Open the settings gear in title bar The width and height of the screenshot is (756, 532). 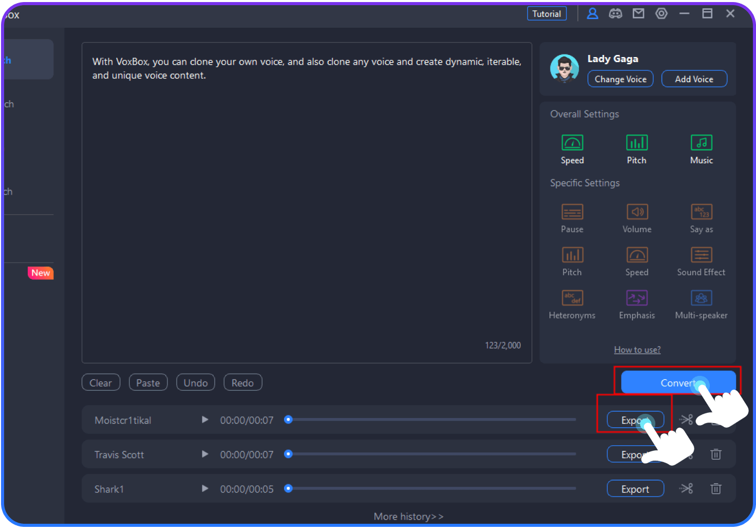(x=661, y=13)
